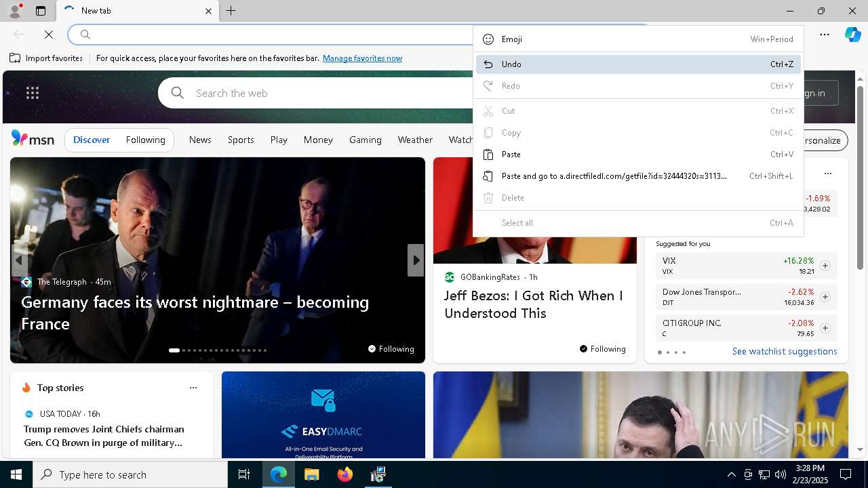Select the Discover tab
Image resolution: width=868 pixels, height=488 pixels.
pyautogui.click(x=92, y=140)
